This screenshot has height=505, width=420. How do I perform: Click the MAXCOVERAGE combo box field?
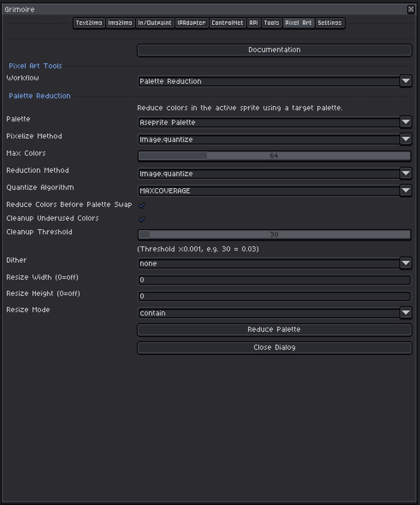269,191
